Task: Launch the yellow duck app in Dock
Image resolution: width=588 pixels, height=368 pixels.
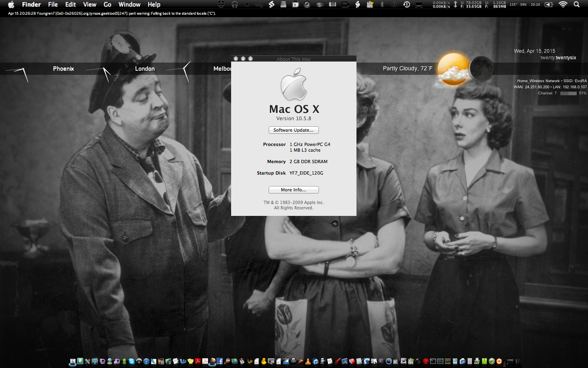Action: 264,361
